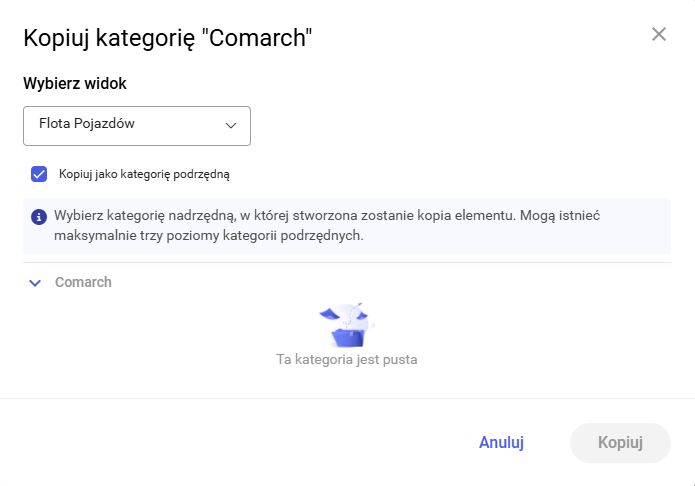
Task: Click the blue info circle icon
Action: 39,216
